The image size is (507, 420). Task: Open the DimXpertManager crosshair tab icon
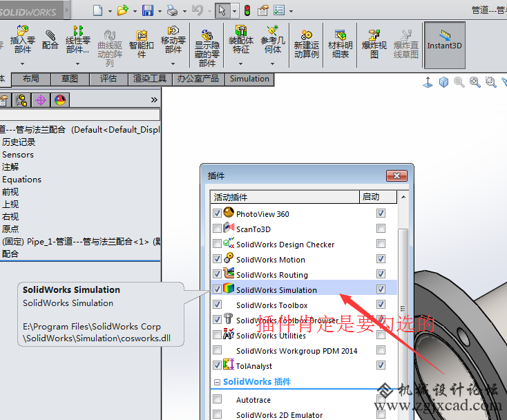pos(41,100)
